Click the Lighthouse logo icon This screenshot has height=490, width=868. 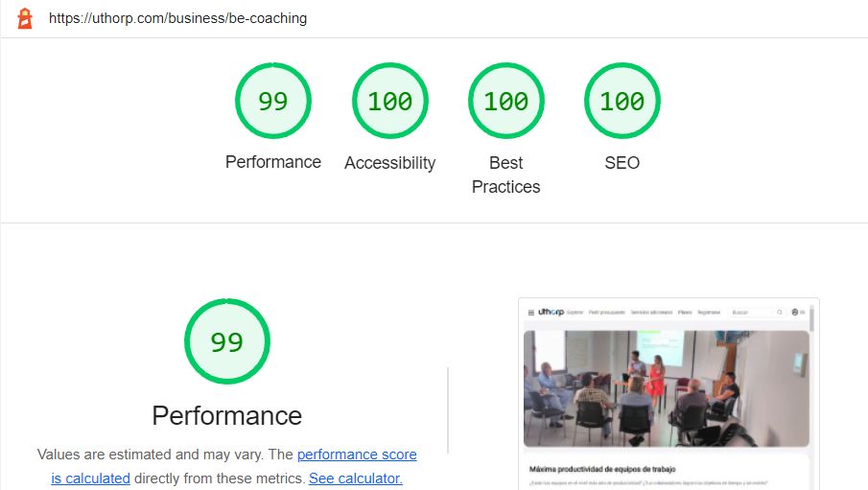point(25,18)
